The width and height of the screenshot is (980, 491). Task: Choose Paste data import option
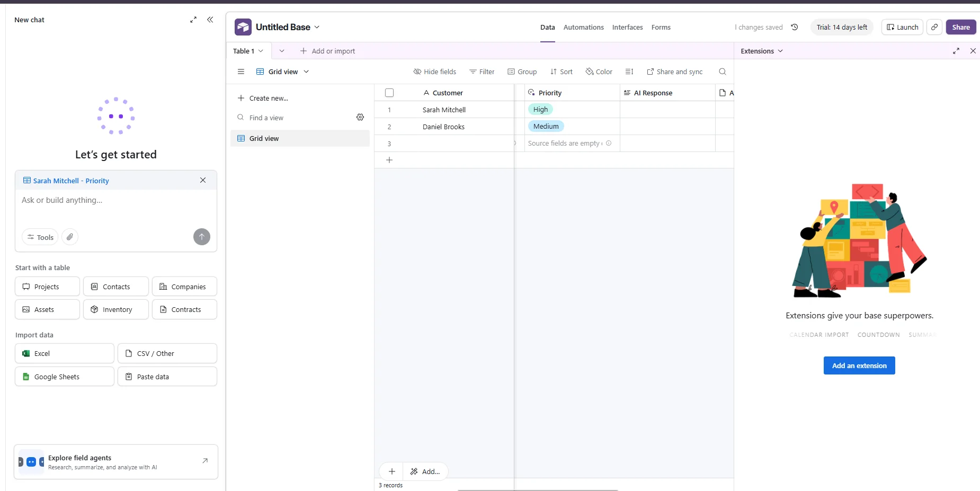[x=167, y=377]
